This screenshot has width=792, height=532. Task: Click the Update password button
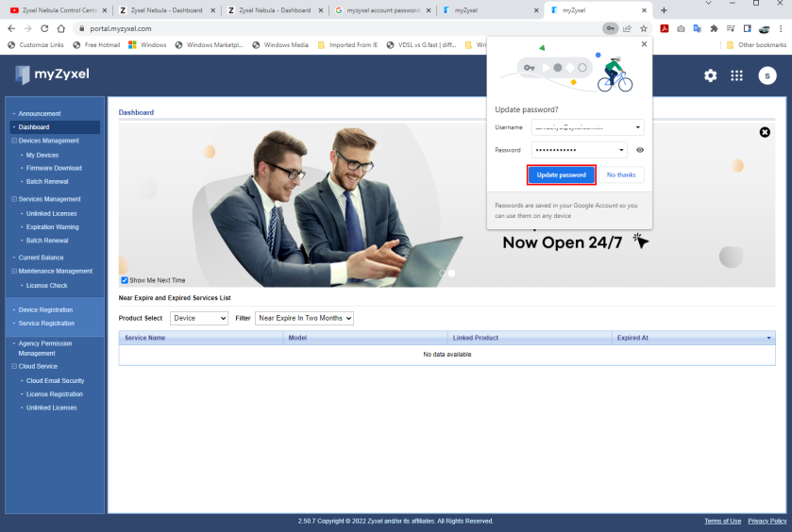click(x=561, y=175)
